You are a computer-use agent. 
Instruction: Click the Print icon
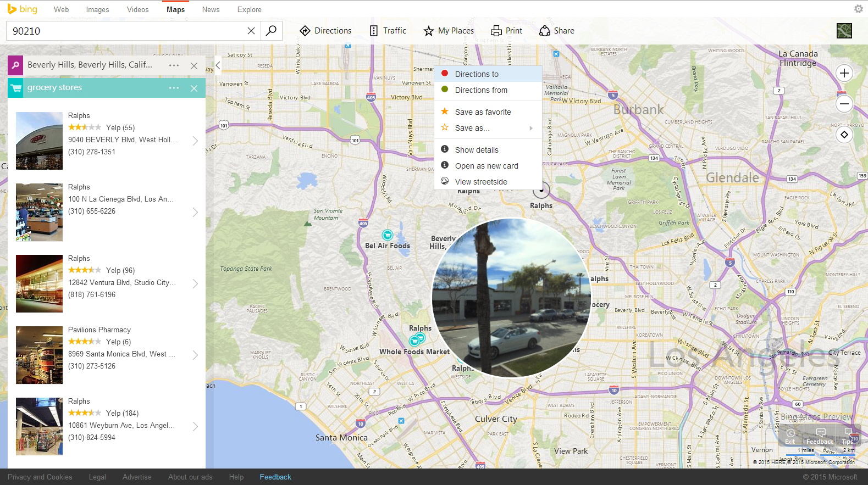pos(496,31)
